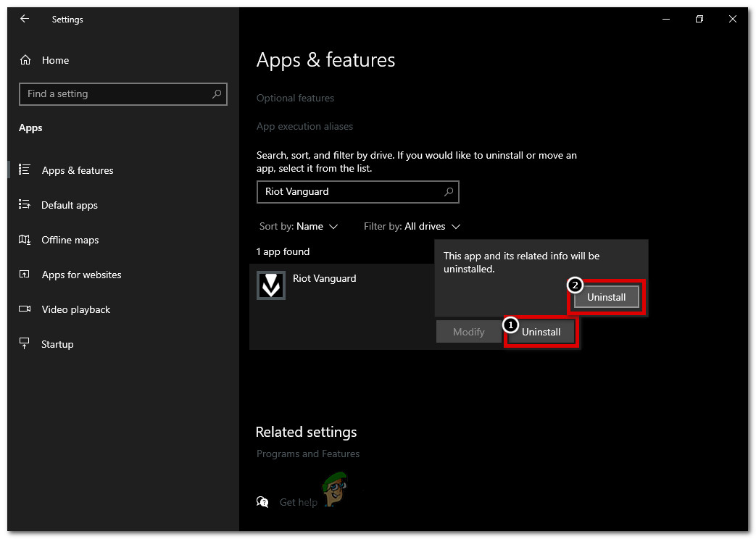Select the Offline maps icon
This screenshot has width=756, height=539.
coord(24,240)
